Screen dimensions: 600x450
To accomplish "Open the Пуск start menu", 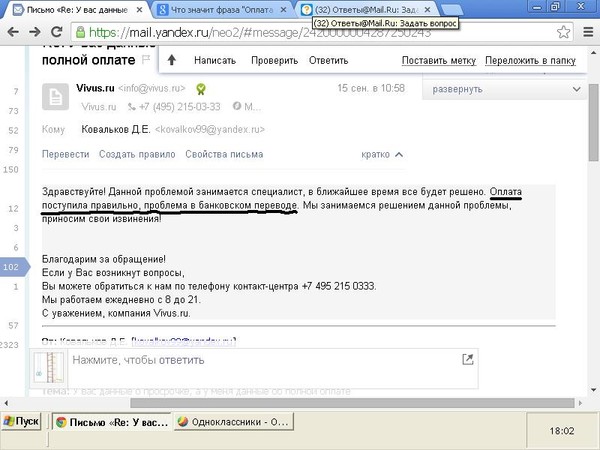I will click(x=21, y=422).
